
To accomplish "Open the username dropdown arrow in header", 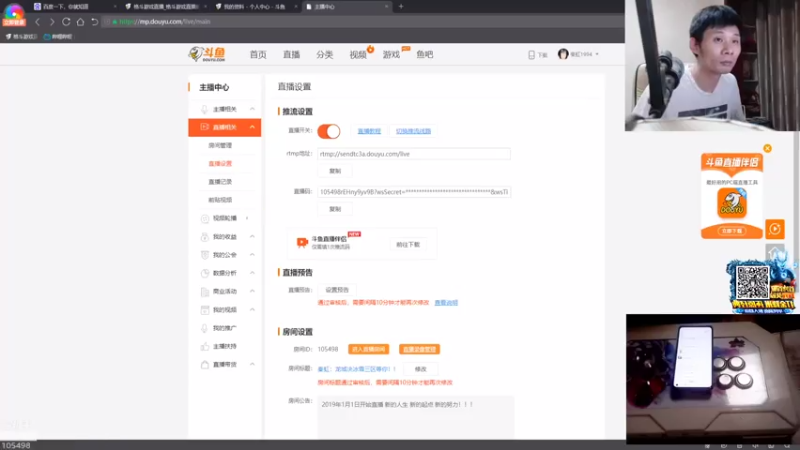I will pyautogui.click(x=597, y=55).
